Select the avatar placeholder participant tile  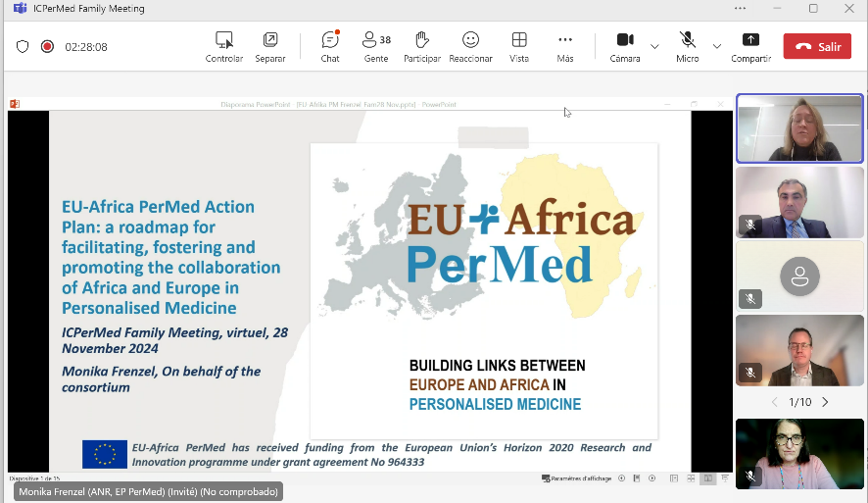click(x=799, y=276)
